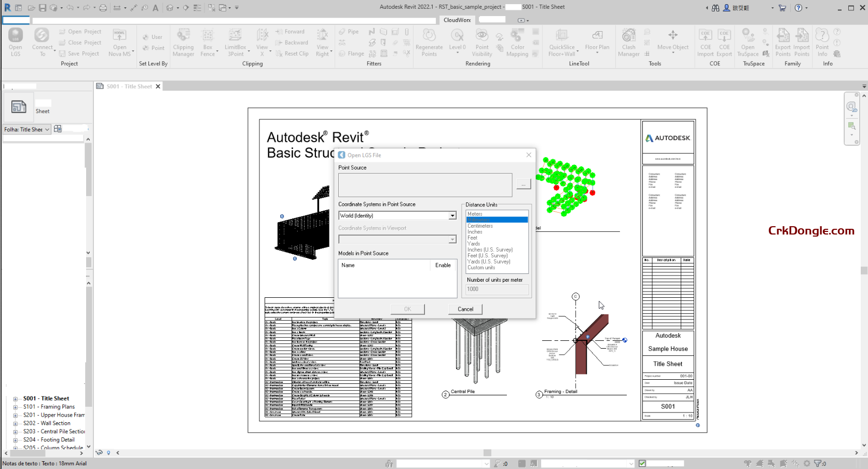Toggle the lightbulb icon in the view control bar
This screenshot has width=868, height=469.
tap(108, 452)
